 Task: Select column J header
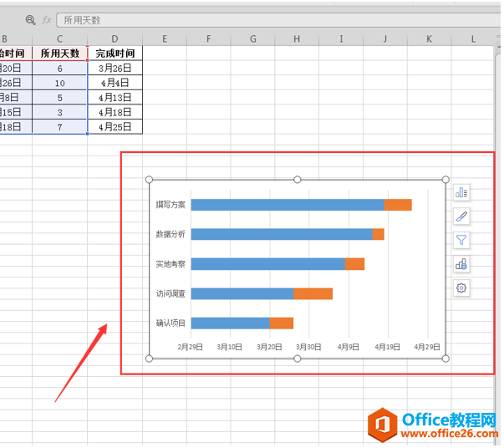(387, 39)
